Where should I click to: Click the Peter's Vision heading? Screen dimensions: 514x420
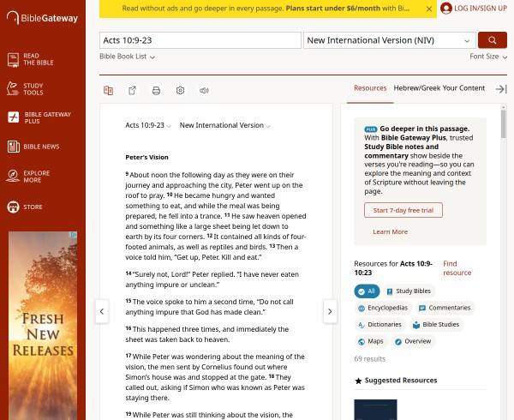click(146, 158)
